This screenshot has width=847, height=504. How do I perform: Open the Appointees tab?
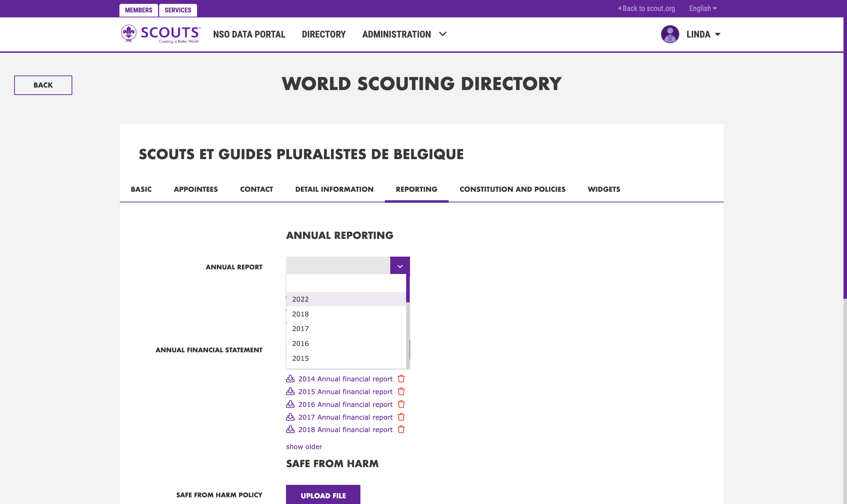coord(196,189)
